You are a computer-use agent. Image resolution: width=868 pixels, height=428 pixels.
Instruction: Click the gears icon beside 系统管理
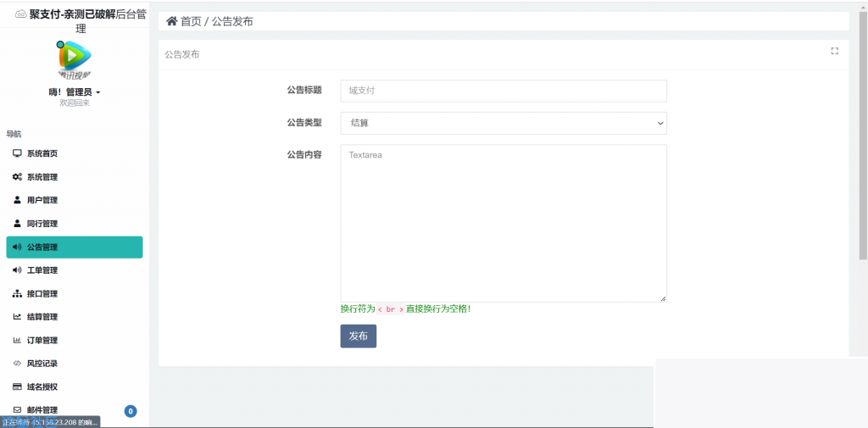(17, 177)
